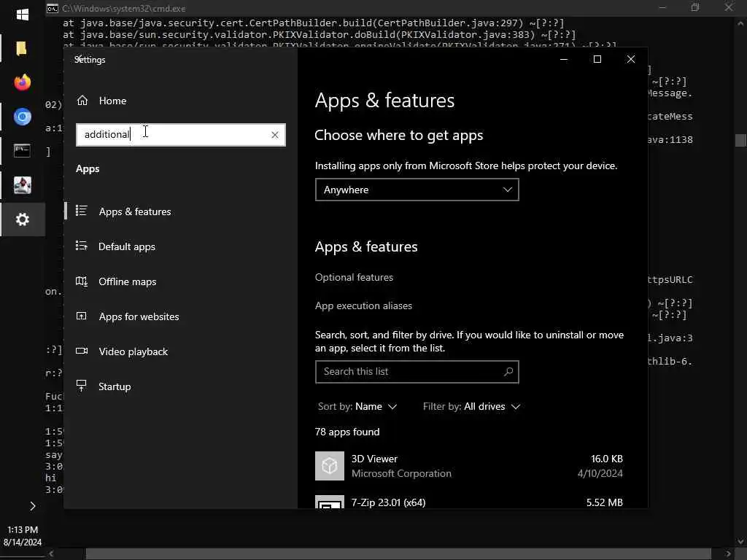Screen dimensions: 747x560
Task: Select the 7-Zip 23.01 (x64) entry
Action: click(x=469, y=502)
